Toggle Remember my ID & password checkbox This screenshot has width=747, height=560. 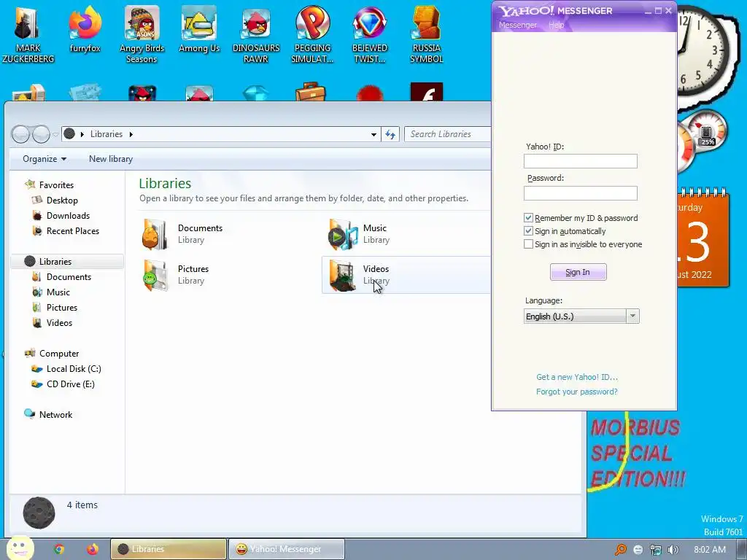[x=528, y=217]
